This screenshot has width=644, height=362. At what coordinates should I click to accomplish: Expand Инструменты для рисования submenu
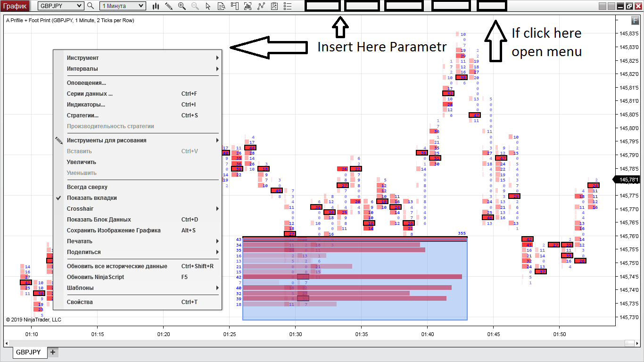pos(137,140)
